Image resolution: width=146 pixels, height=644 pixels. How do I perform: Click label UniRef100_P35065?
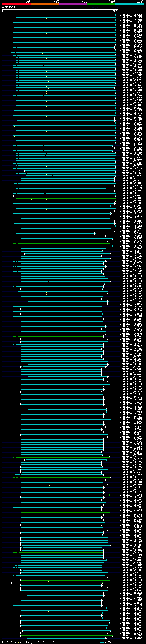coord(131,575)
